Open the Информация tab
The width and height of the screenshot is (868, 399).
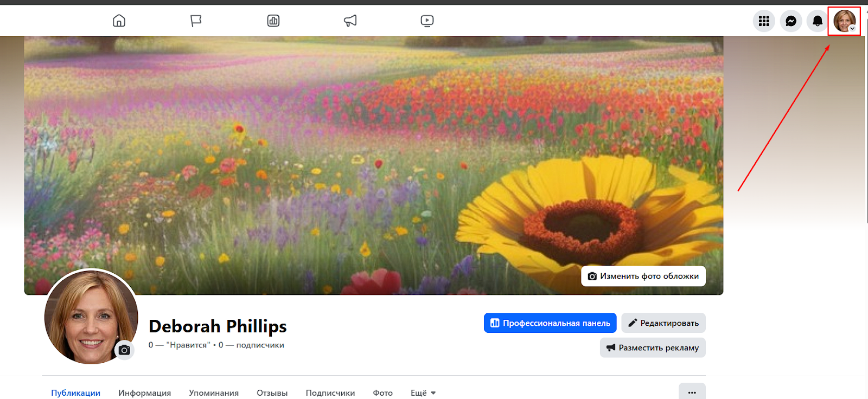click(x=144, y=392)
